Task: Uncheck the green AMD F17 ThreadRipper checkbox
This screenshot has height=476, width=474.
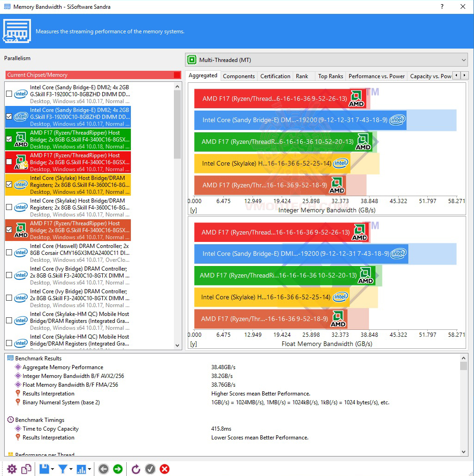Action: point(9,139)
